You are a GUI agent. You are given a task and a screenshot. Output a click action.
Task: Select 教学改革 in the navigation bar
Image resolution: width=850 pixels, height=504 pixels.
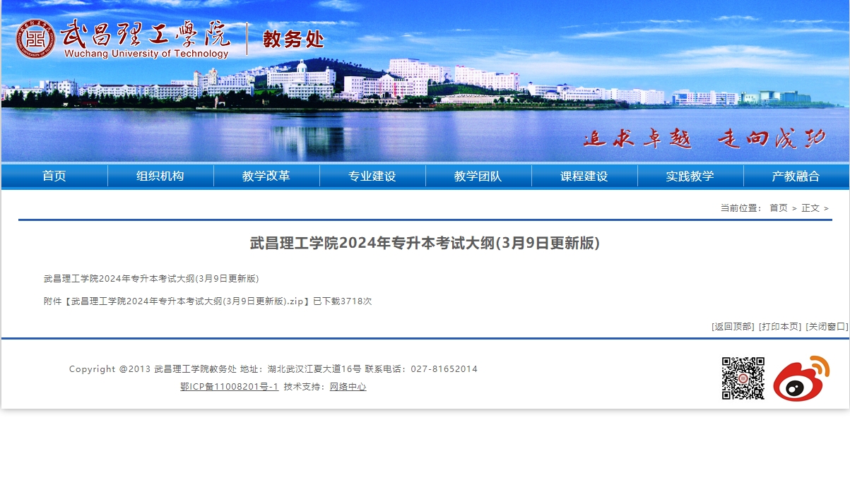266,176
